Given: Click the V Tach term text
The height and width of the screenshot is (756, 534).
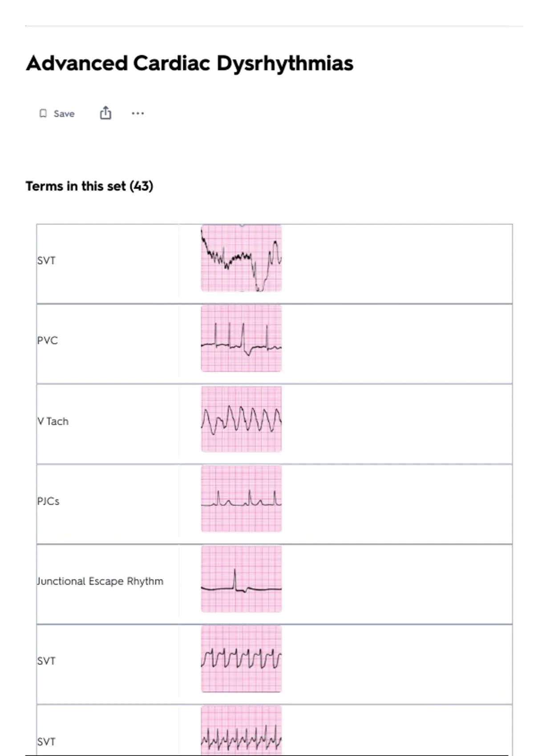Looking at the screenshot, I should [x=53, y=421].
